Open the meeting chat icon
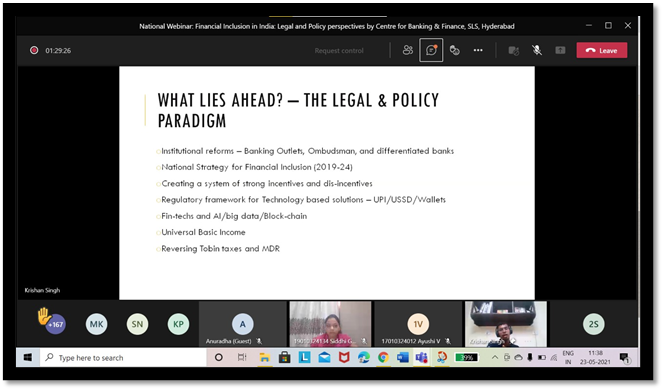Screen dimensions: 663x390 (x=431, y=50)
